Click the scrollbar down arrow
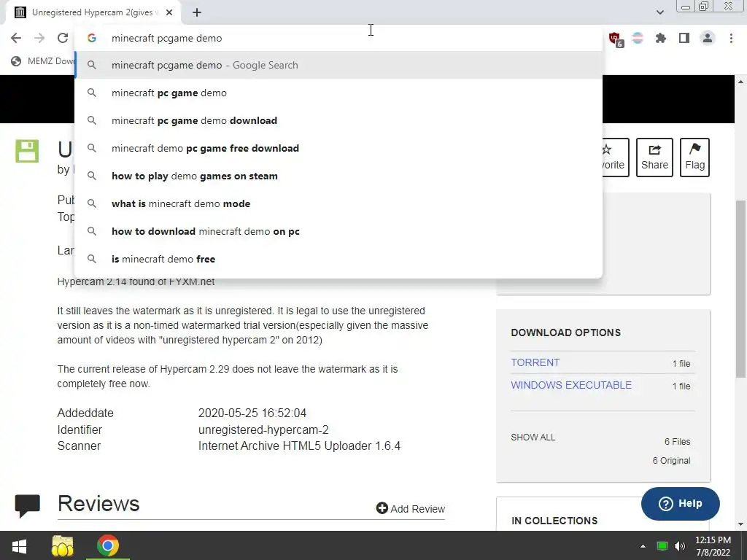Viewport: 747px width, 560px height. point(741,524)
